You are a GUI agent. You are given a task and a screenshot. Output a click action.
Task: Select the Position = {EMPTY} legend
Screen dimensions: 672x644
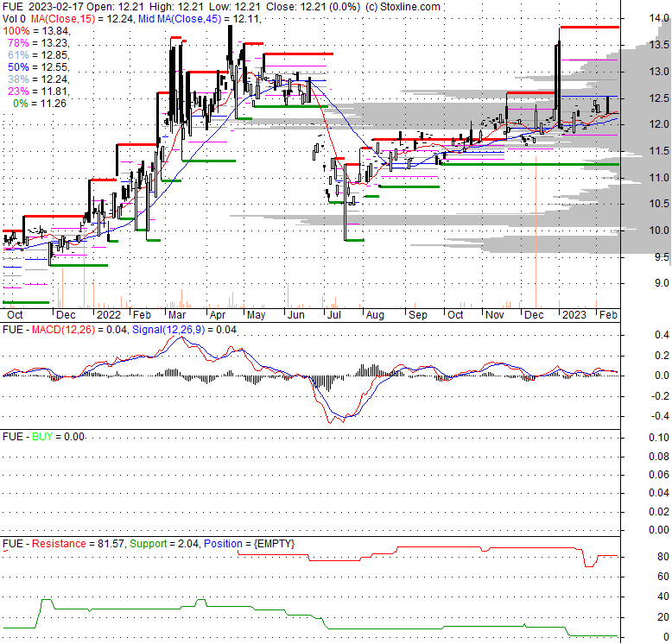(249, 543)
